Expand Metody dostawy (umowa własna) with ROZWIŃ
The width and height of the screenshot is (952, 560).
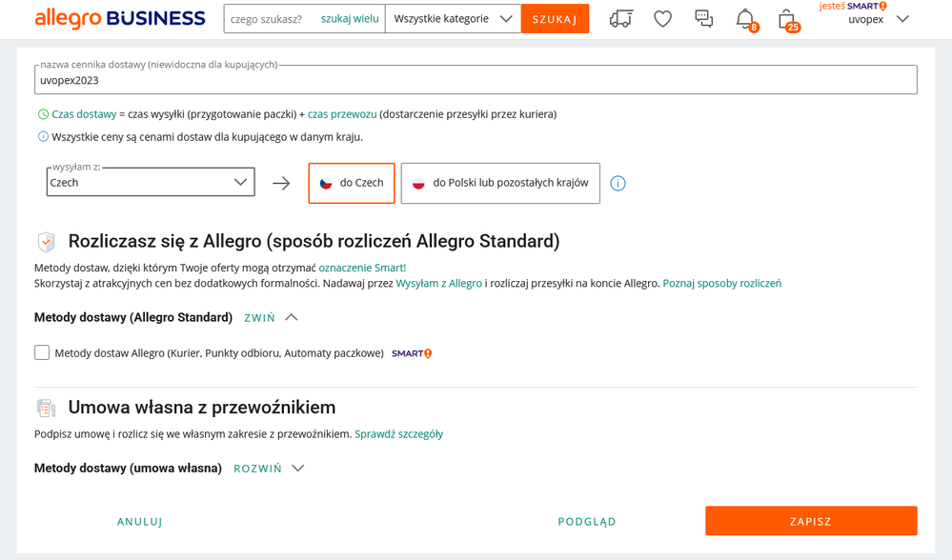(x=269, y=469)
